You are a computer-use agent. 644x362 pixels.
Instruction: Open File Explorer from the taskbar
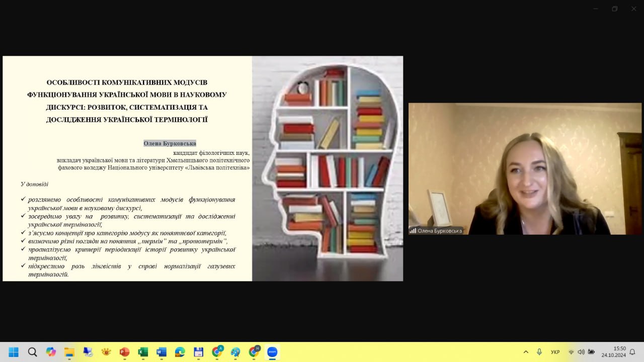pyautogui.click(x=69, y=352)
